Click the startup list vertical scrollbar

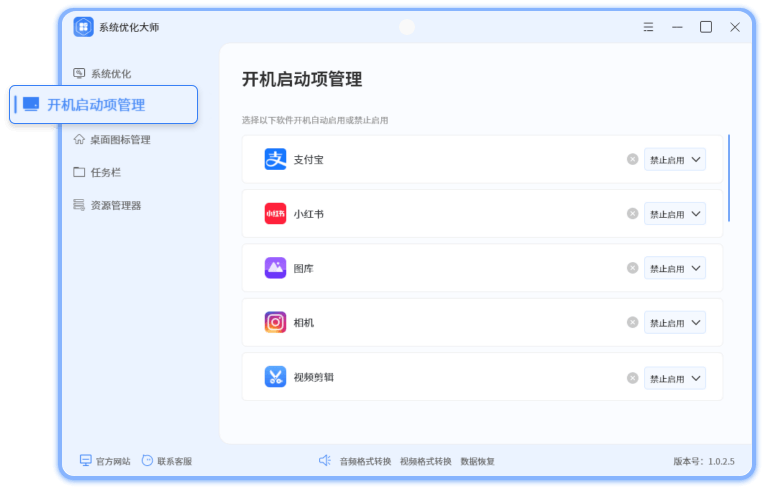[x=729, y=178]
